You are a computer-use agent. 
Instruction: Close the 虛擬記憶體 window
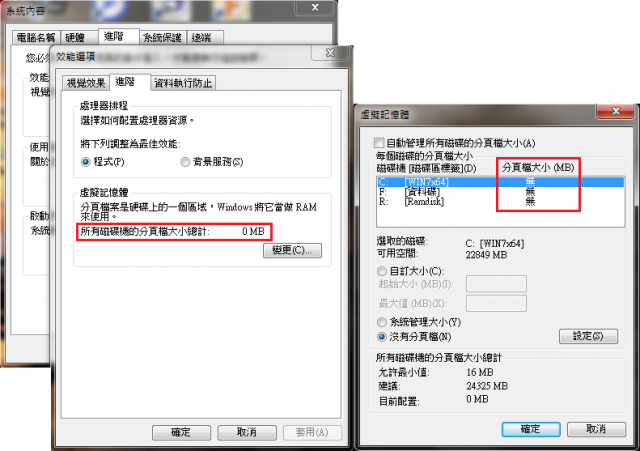(x=616, y=111)
